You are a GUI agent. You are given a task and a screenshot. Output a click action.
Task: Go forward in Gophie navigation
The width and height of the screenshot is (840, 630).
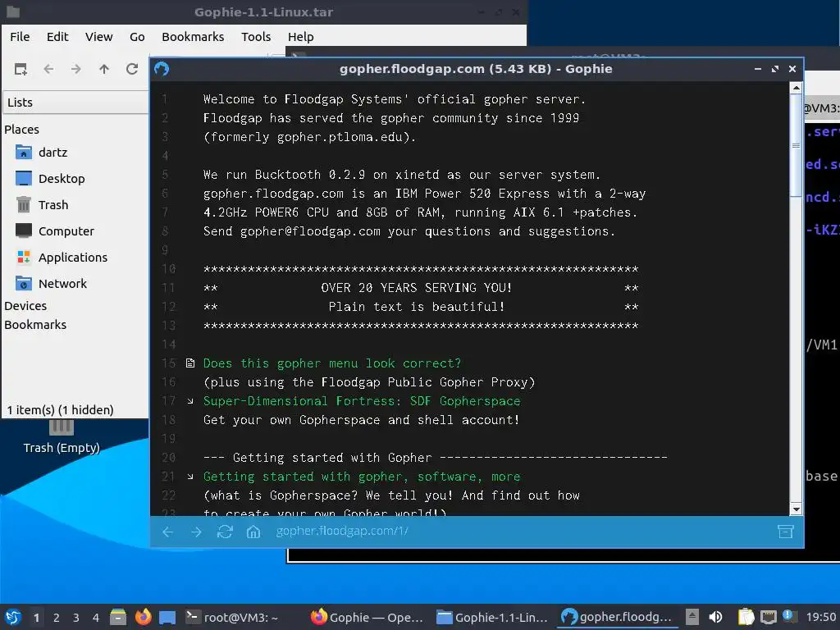(196, 532)
